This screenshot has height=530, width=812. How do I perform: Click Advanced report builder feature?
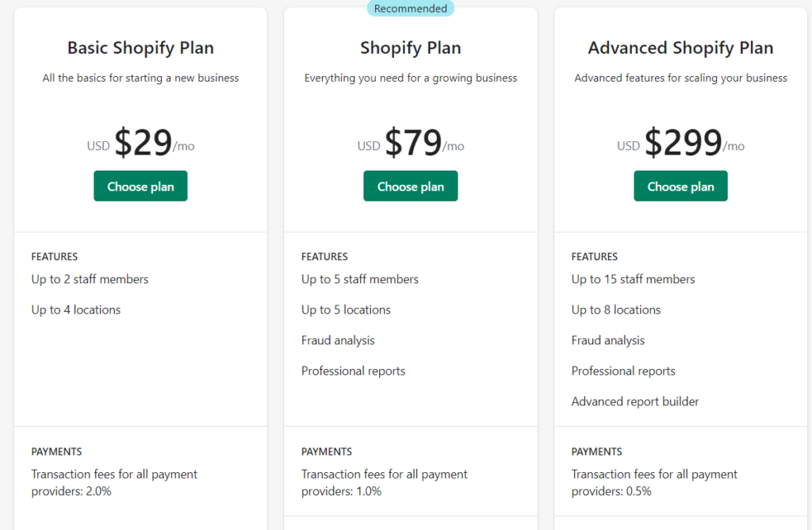[x=635, y=401]
